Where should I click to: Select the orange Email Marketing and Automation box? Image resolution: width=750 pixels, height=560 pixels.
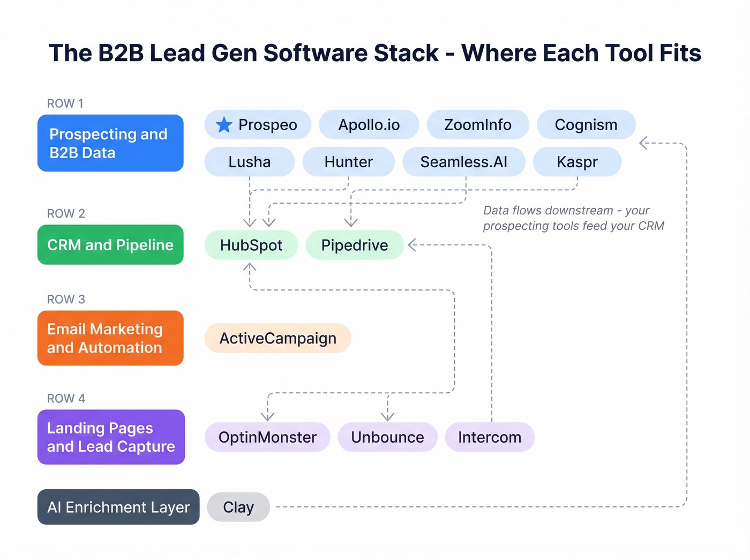tap(110, 338)
